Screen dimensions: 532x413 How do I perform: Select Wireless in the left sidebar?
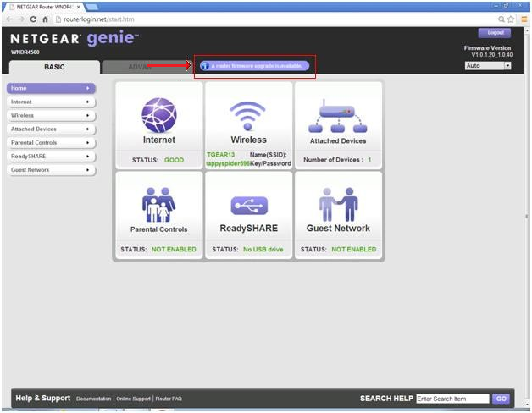[51, 115]
